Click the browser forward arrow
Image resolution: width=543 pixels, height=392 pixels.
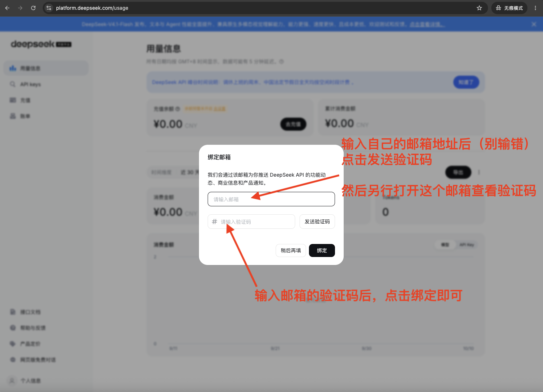(x=20, y=8)
